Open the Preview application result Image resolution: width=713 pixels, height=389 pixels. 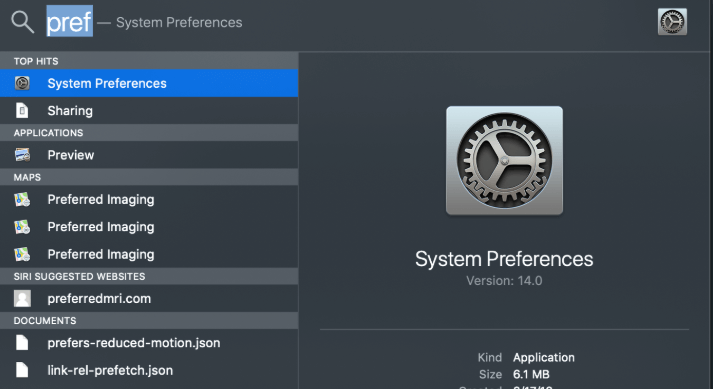[x=149, y=155]
